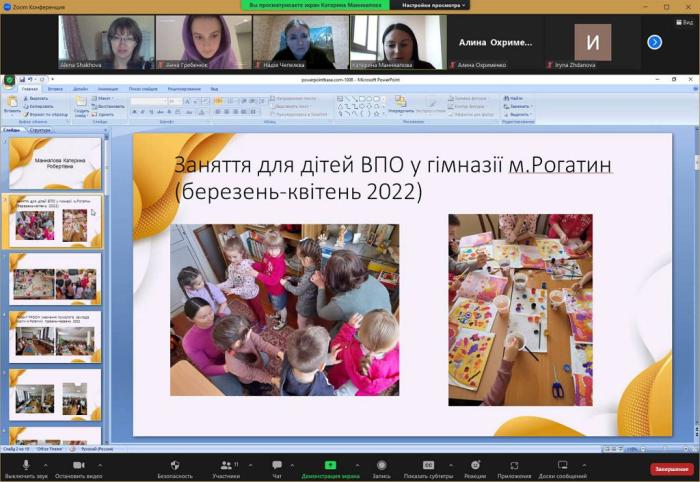
Task: Open Zoom Whiteboards
Action: pyautogui.click(x=562, y=469)
